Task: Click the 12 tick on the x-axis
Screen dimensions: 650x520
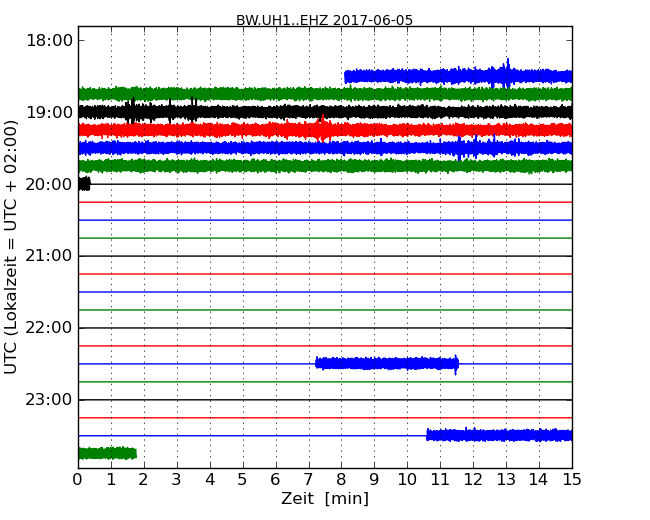Action: (473, 479)
